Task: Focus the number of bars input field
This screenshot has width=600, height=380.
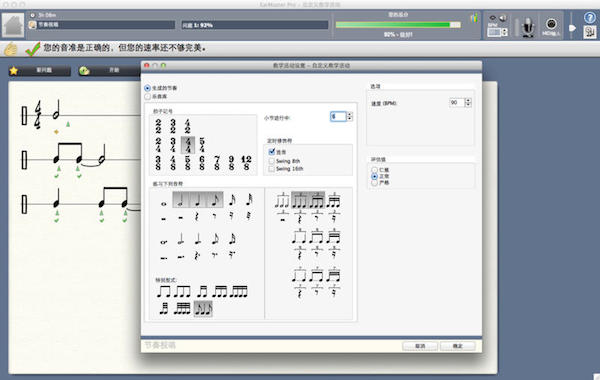Action: pos(338,116)
